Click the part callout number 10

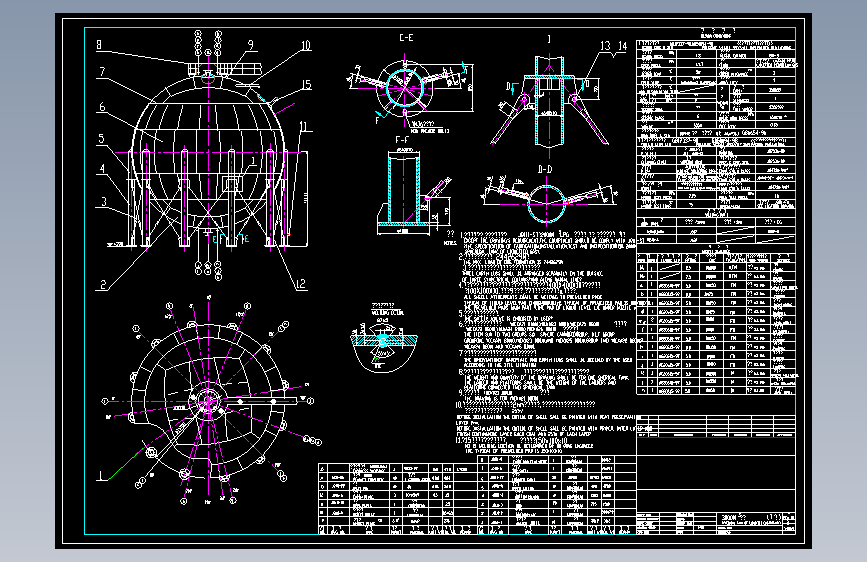tap(306, 45)
